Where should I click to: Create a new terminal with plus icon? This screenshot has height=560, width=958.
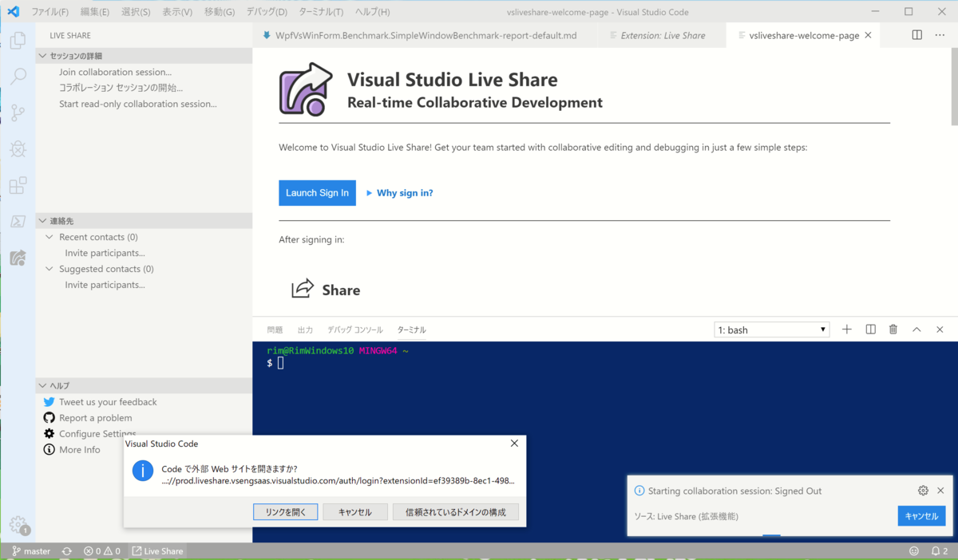click(847, 329)
